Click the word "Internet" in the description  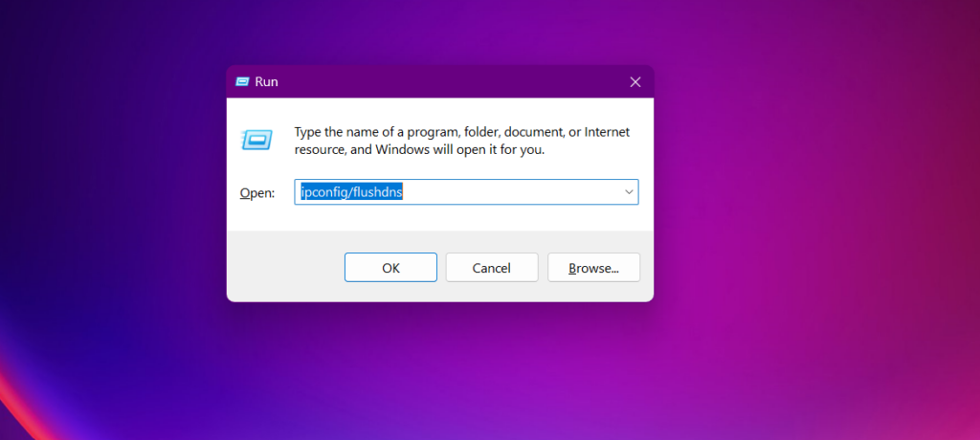pyautogui.click(x=607, y=132)
